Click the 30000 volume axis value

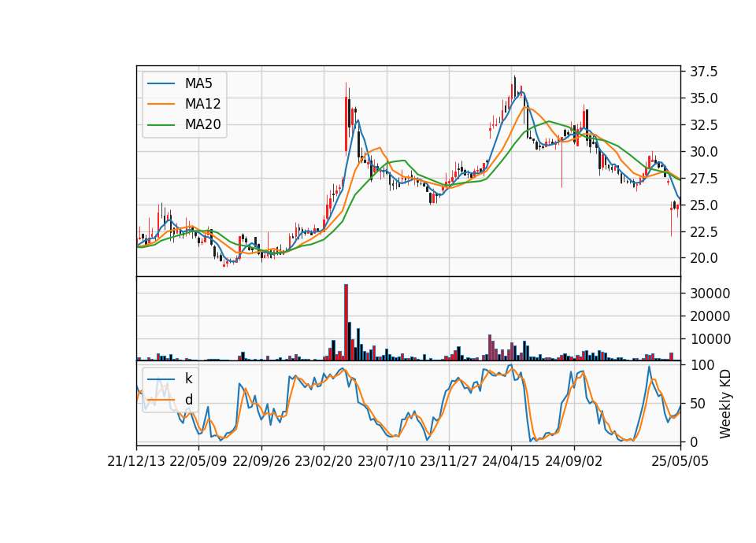(x=710, y=294)
